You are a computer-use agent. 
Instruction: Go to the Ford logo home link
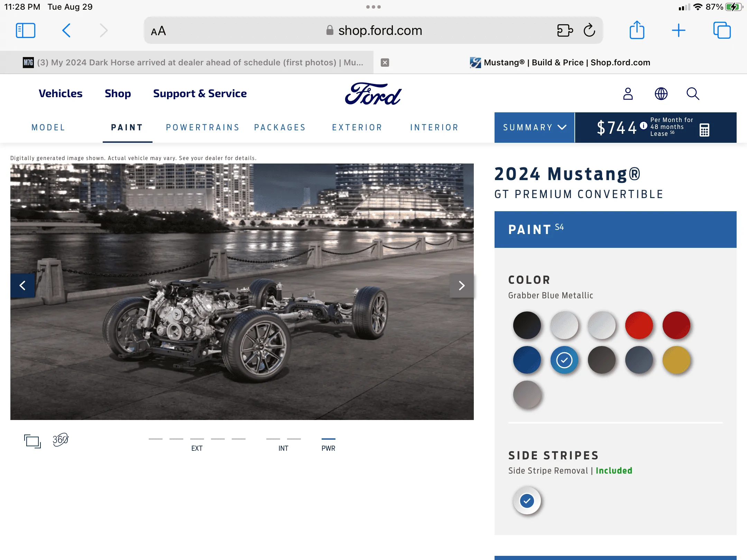click(373, 93)
